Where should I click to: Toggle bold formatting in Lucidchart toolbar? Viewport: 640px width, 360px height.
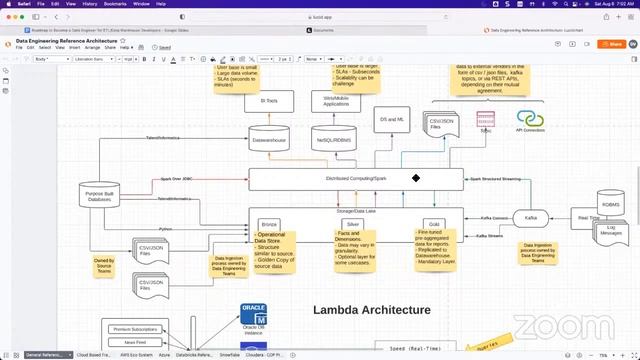[144, 59]
